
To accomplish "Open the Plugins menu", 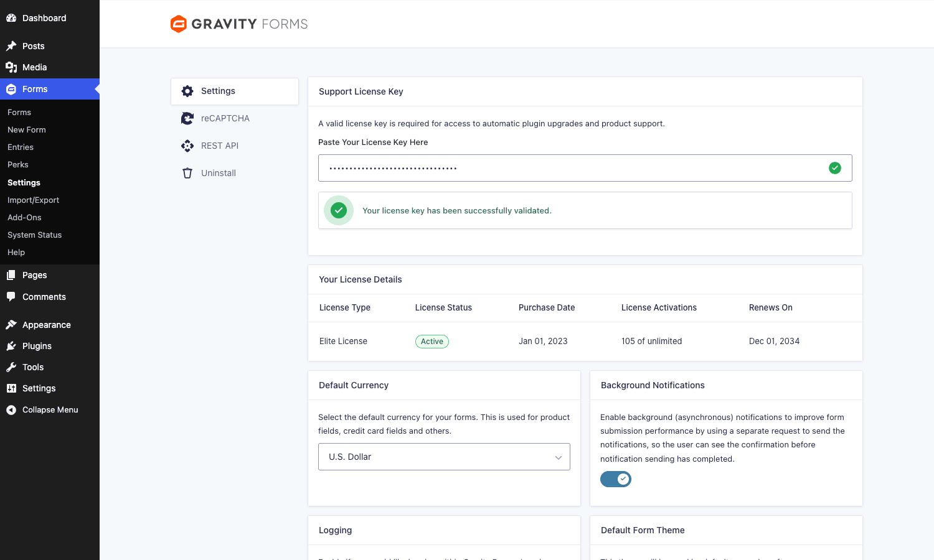I will (50, 346).
